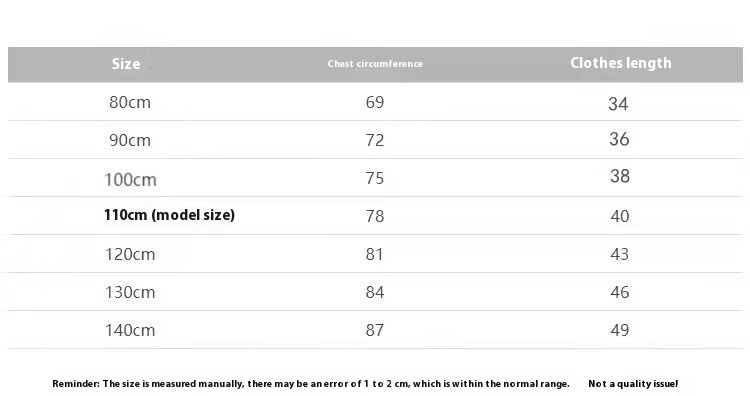Click chest value 87 in the table
Screen dimensions: 750x396
click(x=375, y=330)
